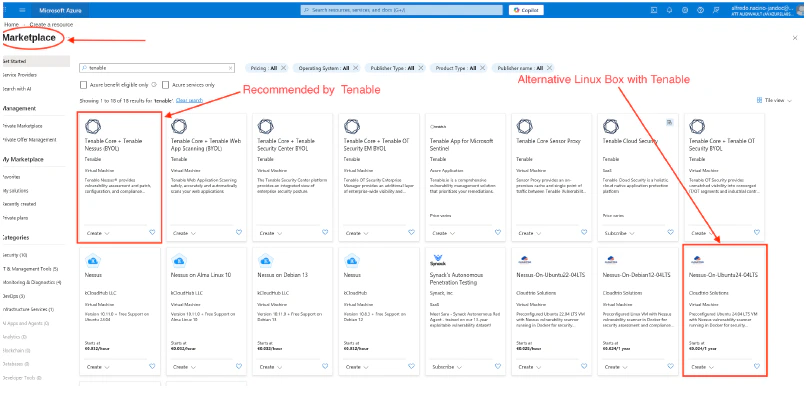Close the Marketplace blade with X
Screen dimensions: 806x393
click(x=796, y=38)
